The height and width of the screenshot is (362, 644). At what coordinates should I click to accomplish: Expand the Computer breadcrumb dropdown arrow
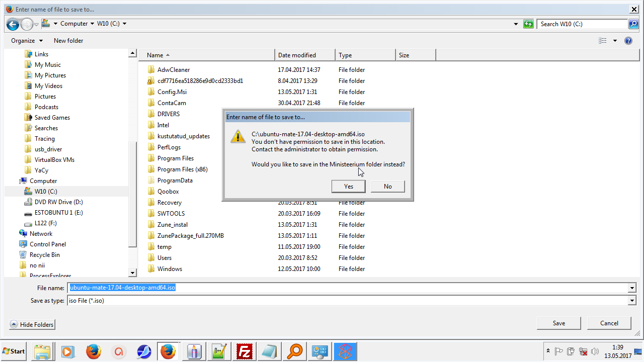[x=92, y=24]
